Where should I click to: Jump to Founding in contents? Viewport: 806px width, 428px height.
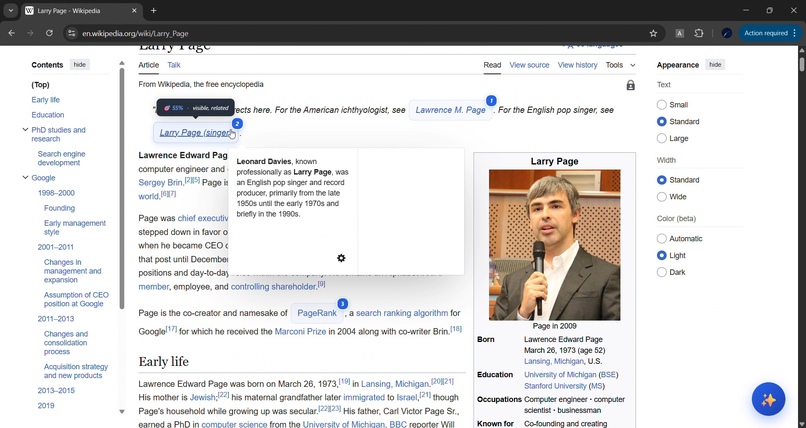pyautogui.click(x=59, y=208)
